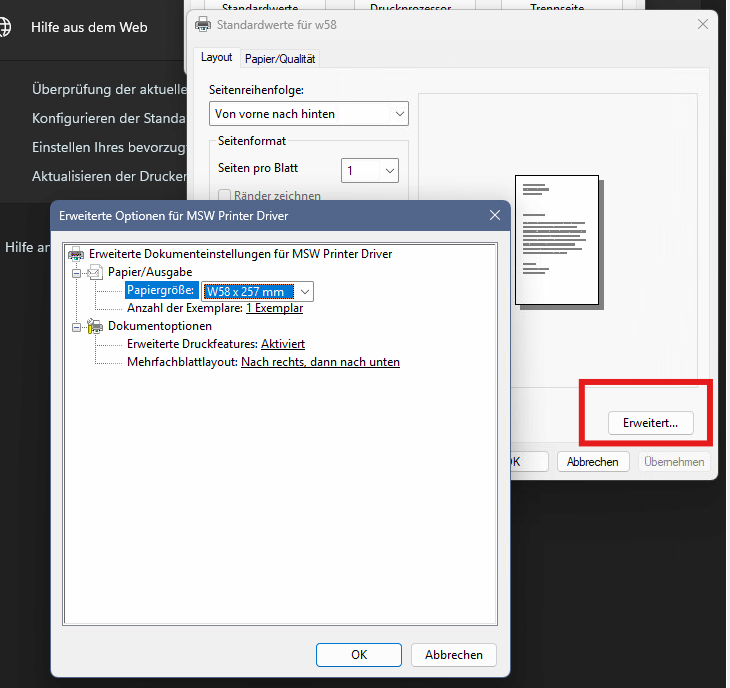This screenshot has height=688, width=730.
Task: Switch to the Papier/Qualität tab
Action: coord(280,59)
